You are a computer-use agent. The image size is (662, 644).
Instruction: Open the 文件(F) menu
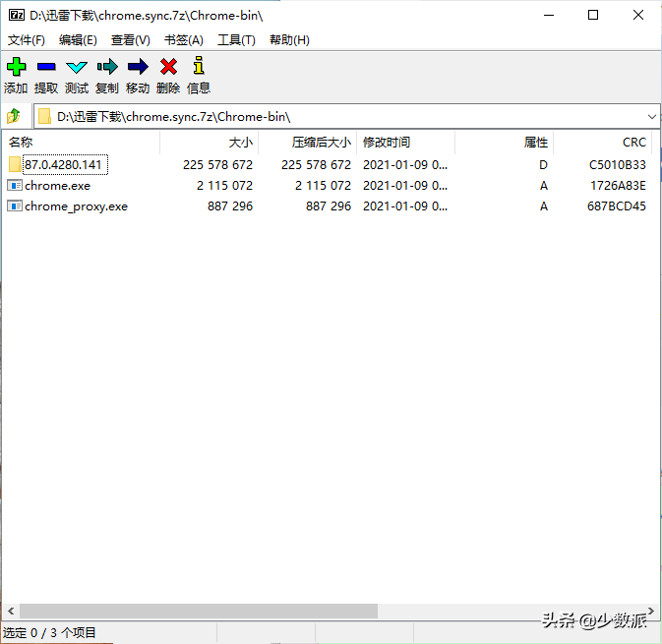[x=27, y=40]
